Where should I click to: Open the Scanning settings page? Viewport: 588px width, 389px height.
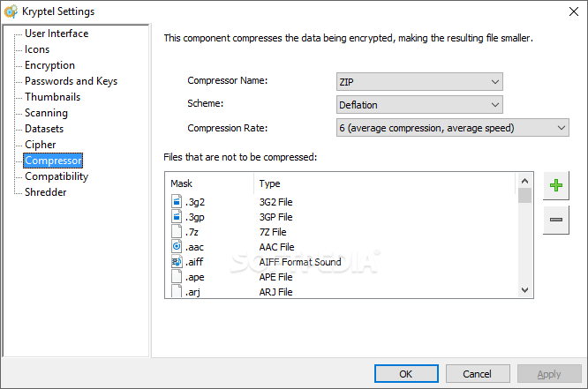pyautogui.click(x=47, y=113)
